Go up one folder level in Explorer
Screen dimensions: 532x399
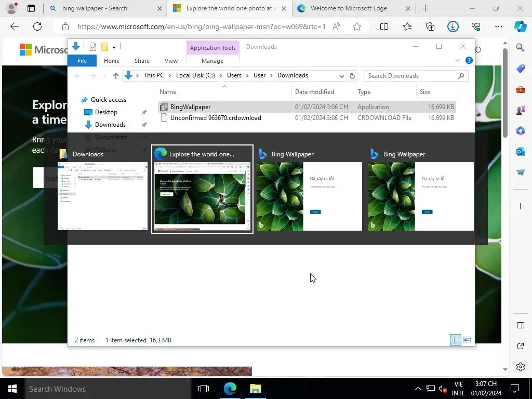point(116,76)
